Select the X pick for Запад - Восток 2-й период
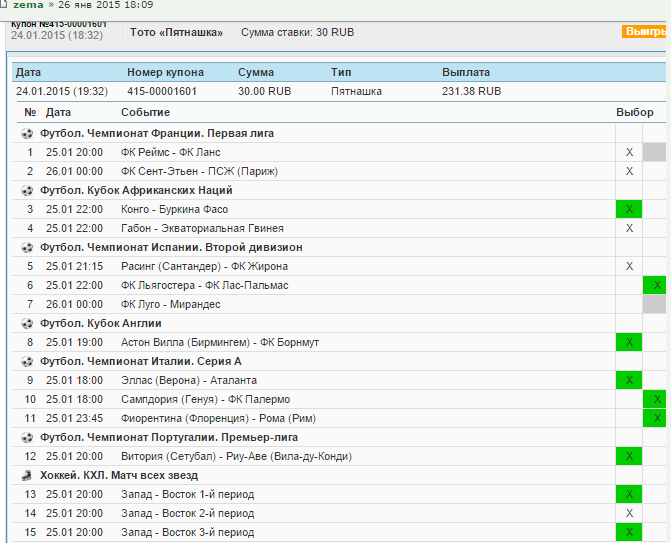Image resolution: width=671 pixels, height=543 pixels. tap(629, 513)
